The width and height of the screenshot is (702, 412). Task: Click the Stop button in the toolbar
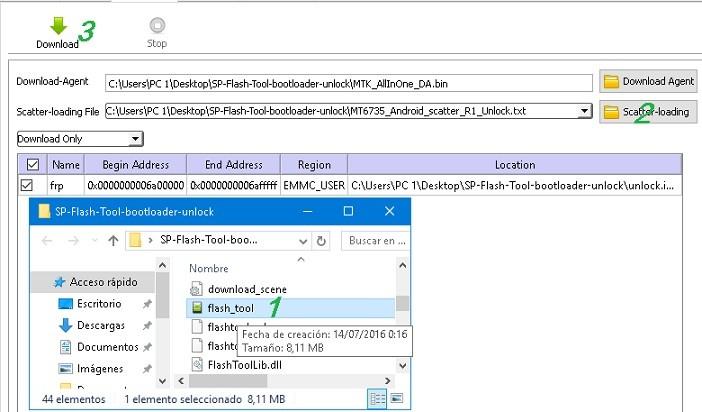coord(157,33)
